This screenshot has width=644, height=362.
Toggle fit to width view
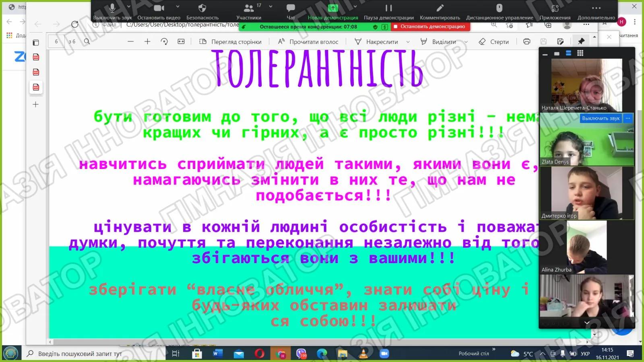click(x=181, y=41)
